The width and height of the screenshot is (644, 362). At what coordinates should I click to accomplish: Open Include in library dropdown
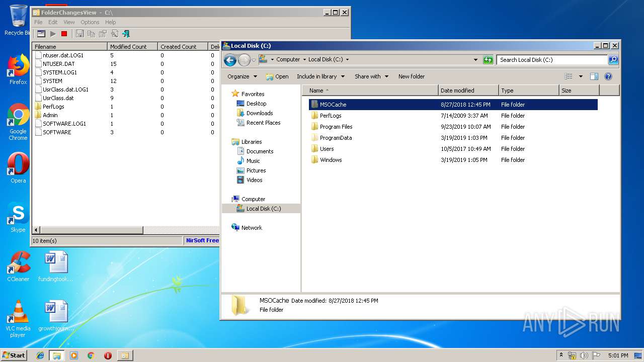[x=320, y=76]
